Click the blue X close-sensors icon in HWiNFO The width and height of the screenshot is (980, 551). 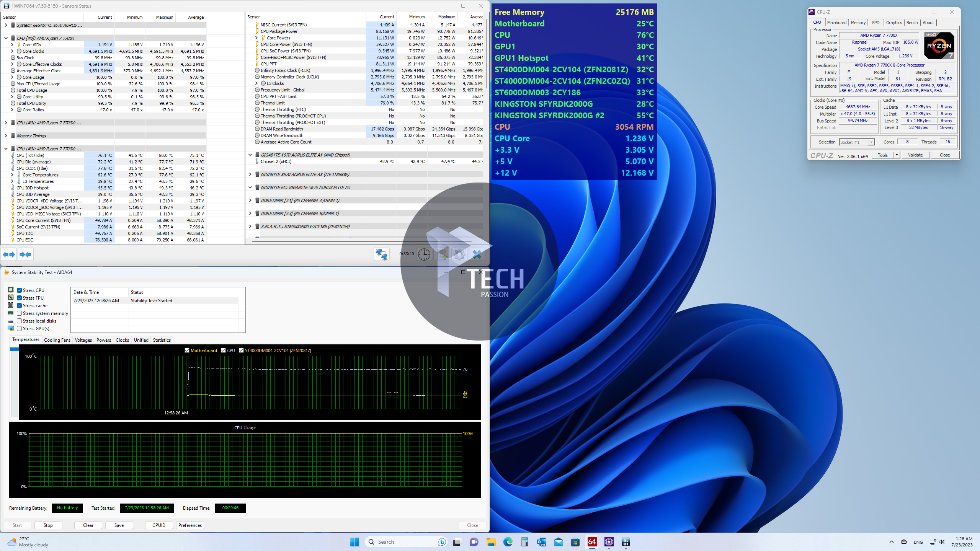point(477,254)
